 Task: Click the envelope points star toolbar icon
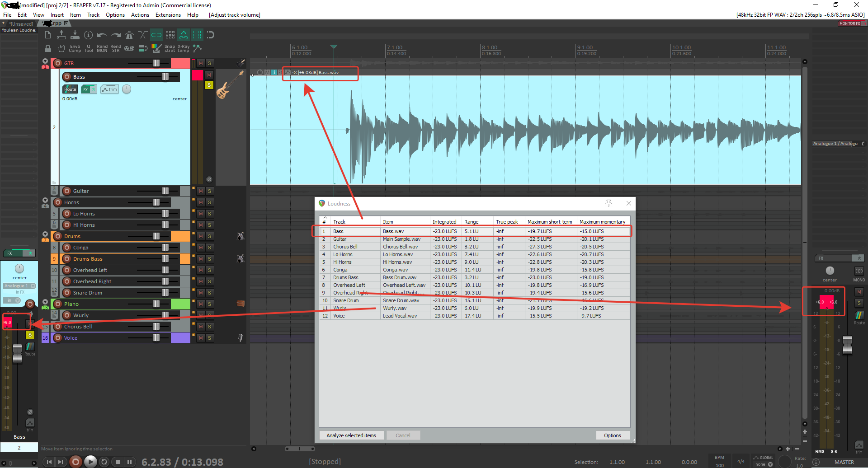point(197,47)
